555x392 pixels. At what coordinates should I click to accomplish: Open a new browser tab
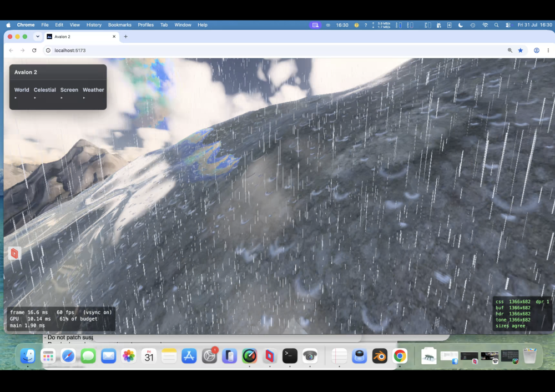point(125,37)
